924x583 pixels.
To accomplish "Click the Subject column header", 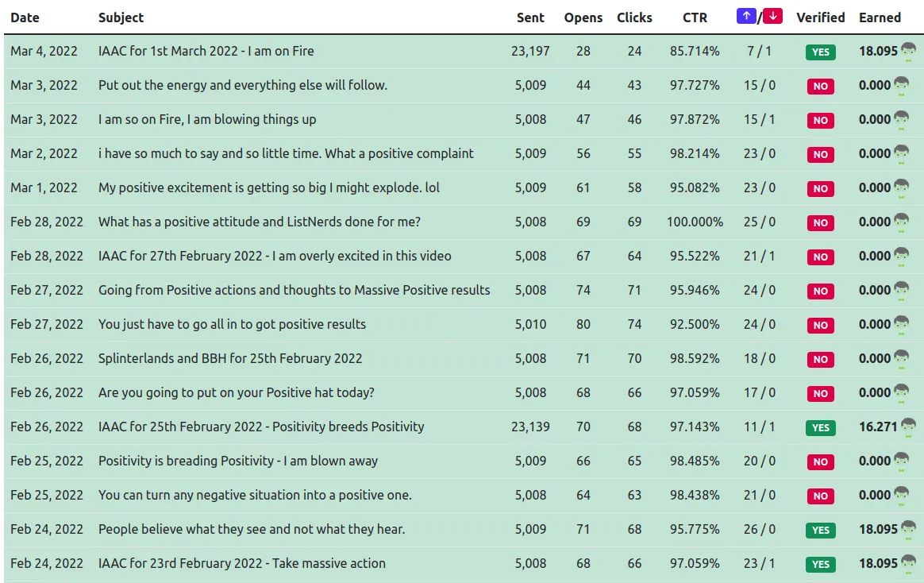I will coord(121,17).
